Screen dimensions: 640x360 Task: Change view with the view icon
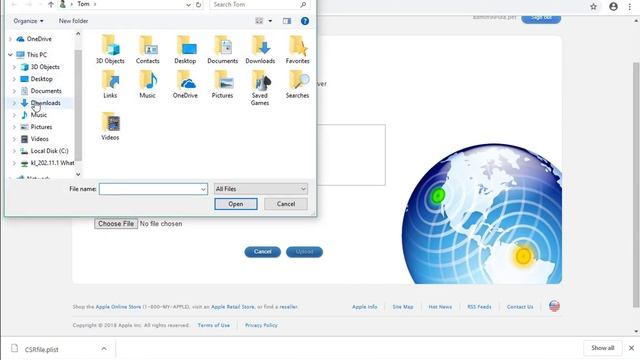(x=259, y=21)
